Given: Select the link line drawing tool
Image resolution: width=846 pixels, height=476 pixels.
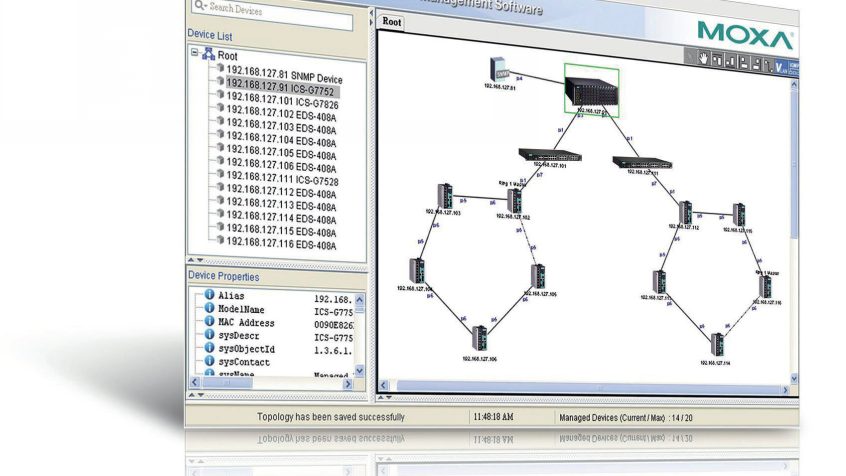Looking at the screenshot, I should point(768,66).
